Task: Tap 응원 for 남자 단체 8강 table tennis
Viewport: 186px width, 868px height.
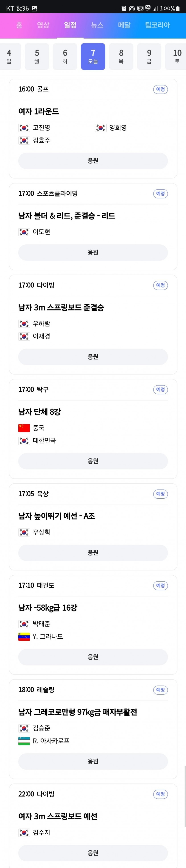Action: (x=93, y=461)
